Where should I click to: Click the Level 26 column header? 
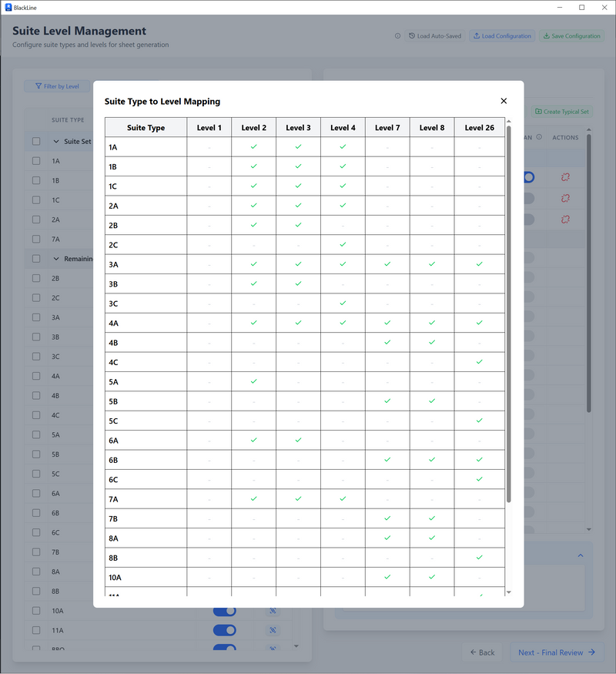480,128
